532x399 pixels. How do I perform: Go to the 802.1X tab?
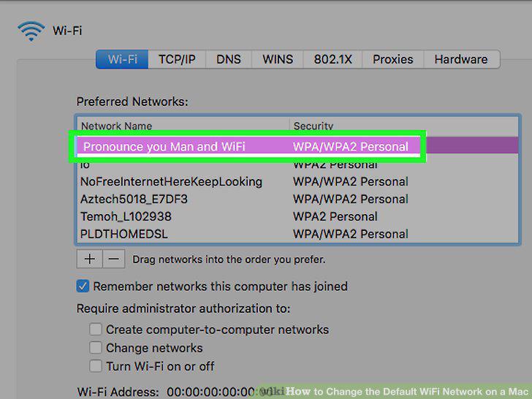click(x=332, y=59)
